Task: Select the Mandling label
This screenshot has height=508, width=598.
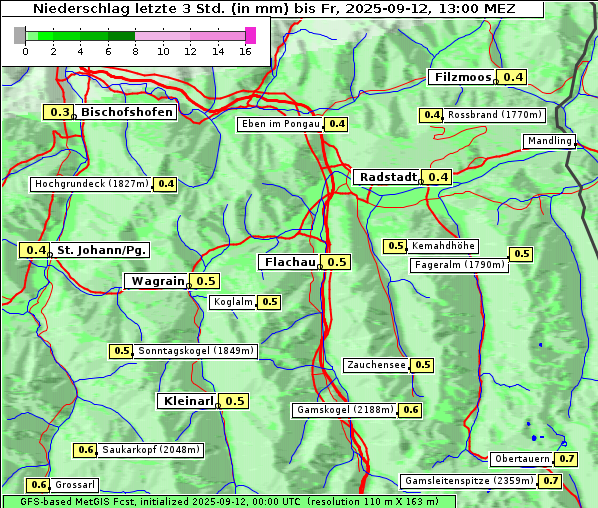Action: [x=549, y=141]
